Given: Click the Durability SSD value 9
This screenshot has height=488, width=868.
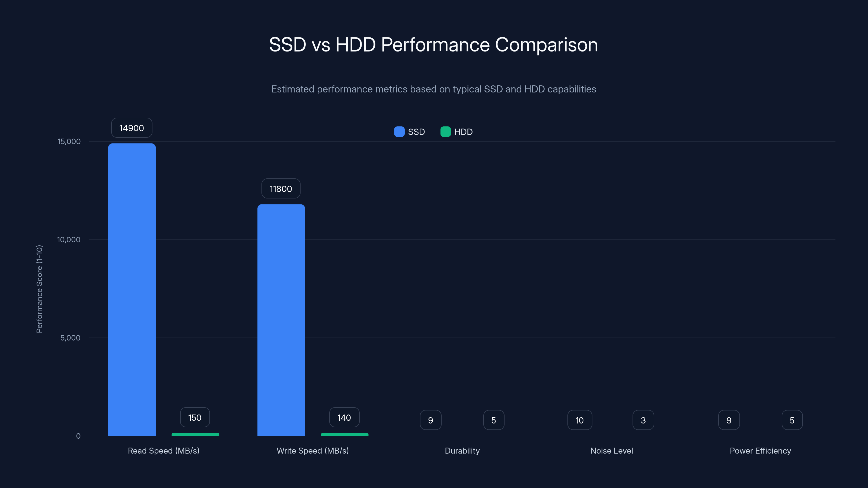Looking at the screenshot, I should pos(431,420).
